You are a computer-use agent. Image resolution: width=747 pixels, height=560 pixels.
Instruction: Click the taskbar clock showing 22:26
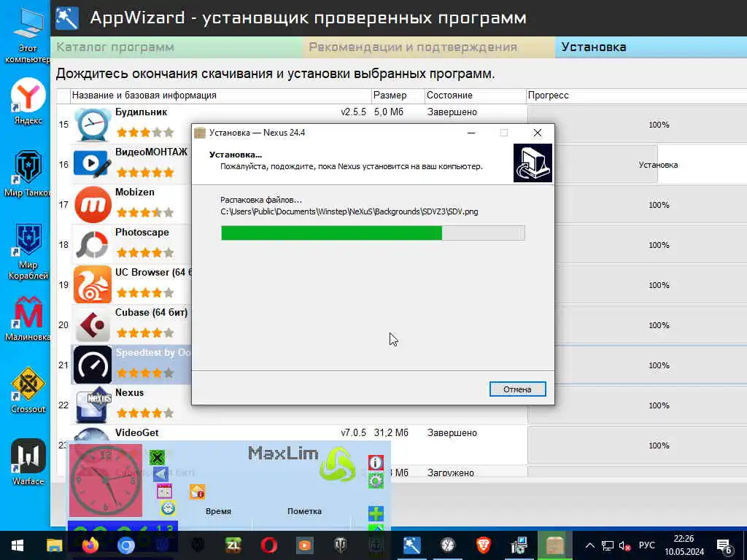[684, 545]
